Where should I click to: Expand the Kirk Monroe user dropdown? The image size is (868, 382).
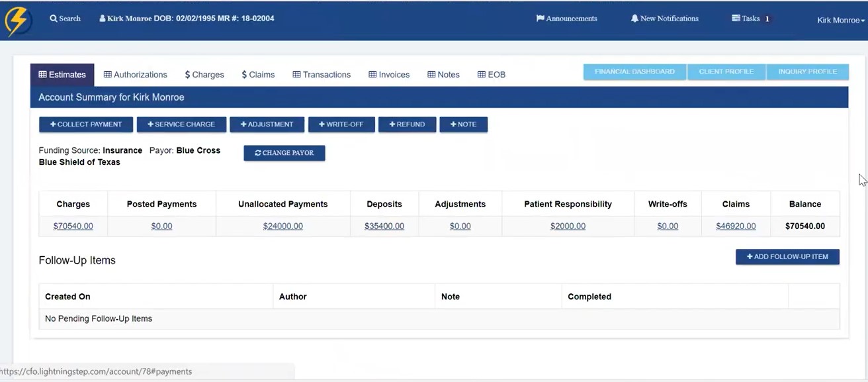[840, 21]
